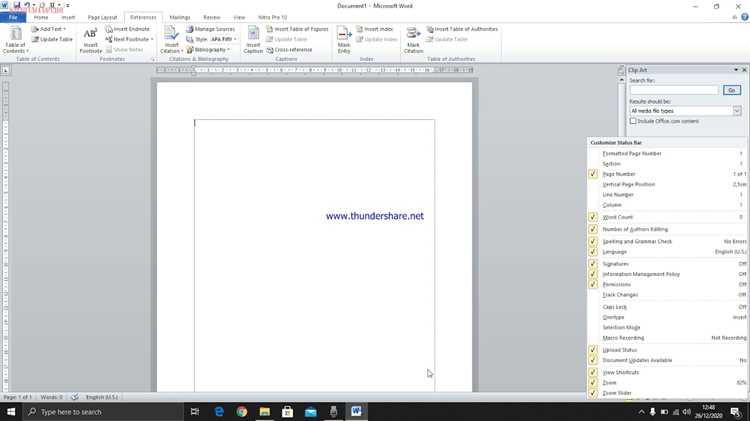Open Manage Sources
The height and width of the screenshot is (421, 750).
point(210,29)
